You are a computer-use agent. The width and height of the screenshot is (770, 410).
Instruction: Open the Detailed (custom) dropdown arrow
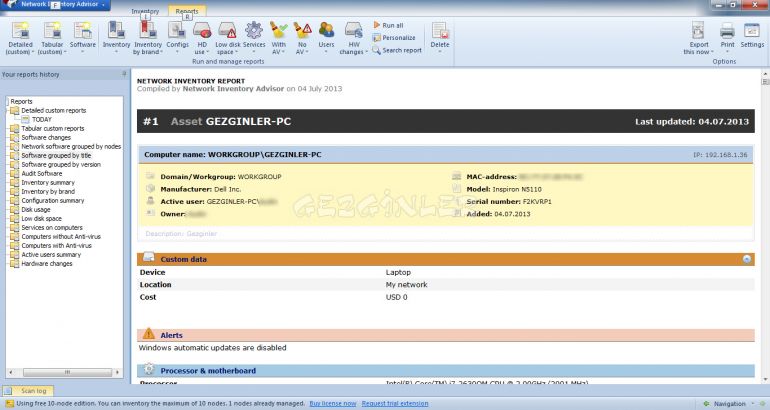(x=32, y=52)
